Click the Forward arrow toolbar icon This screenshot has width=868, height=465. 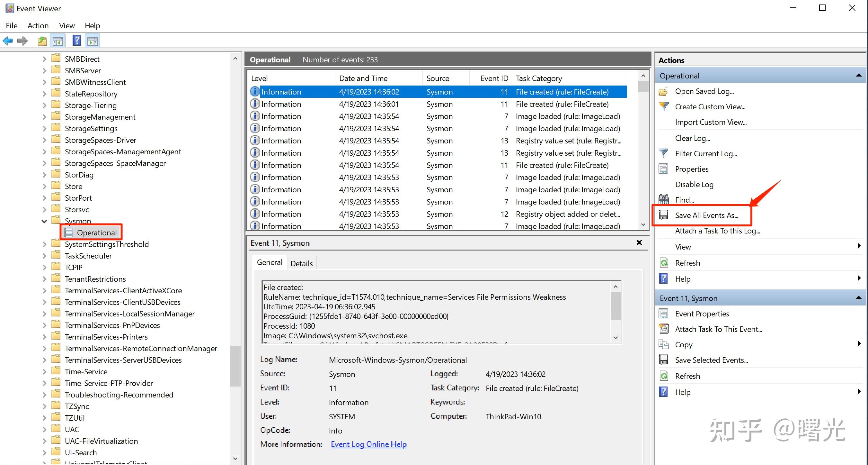22,41
